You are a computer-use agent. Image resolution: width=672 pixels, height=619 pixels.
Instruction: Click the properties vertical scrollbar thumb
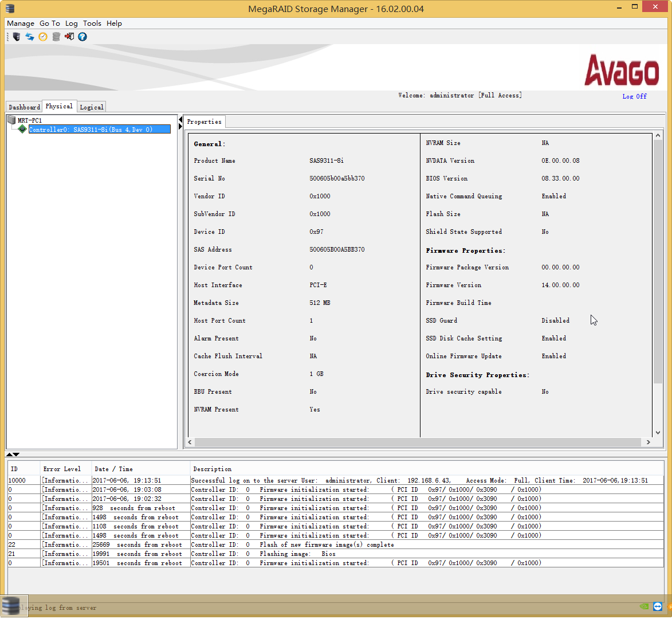[x=658, y=261]
